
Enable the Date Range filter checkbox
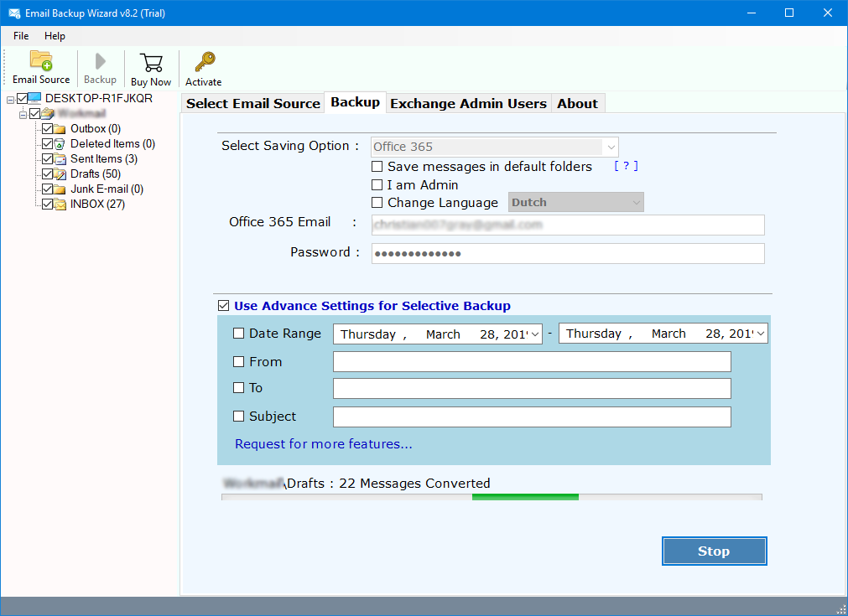point(239,334)
